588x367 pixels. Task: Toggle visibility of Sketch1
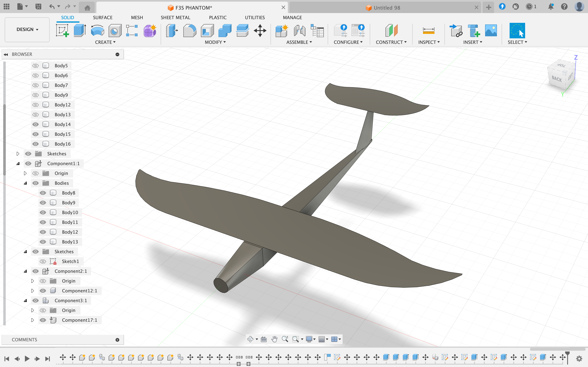point(43,261)
